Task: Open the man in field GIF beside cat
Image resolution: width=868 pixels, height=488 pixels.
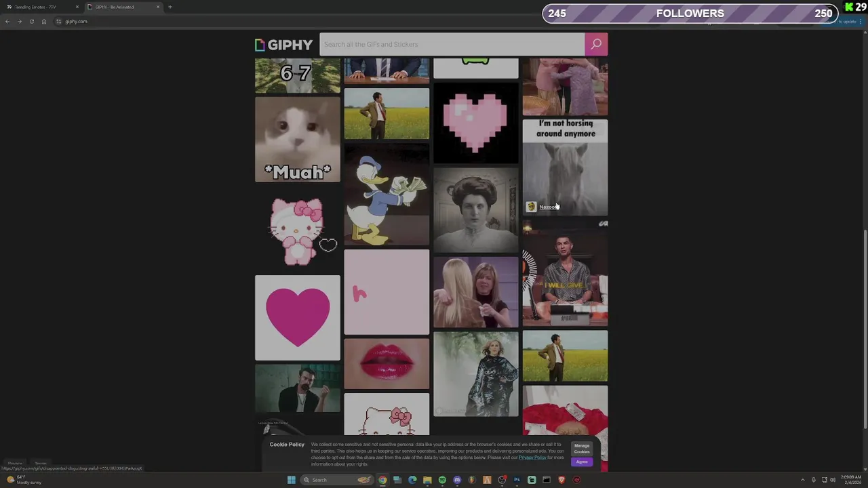Action: pyautogui.click(x=387, y=114)
